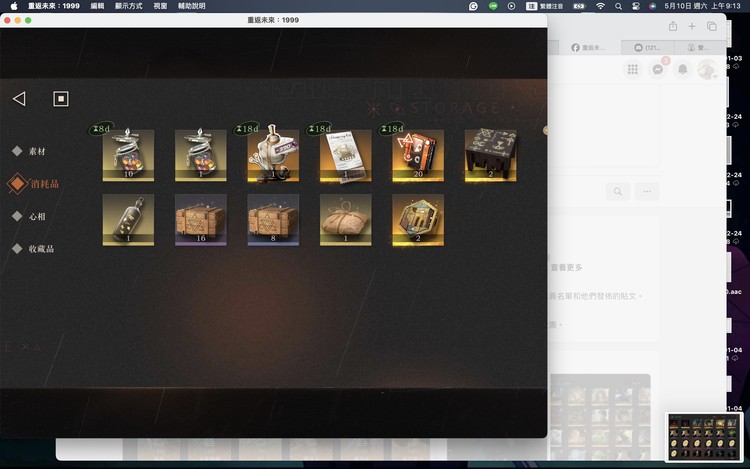Click the square home icon beside back arrow

(61, 99)
